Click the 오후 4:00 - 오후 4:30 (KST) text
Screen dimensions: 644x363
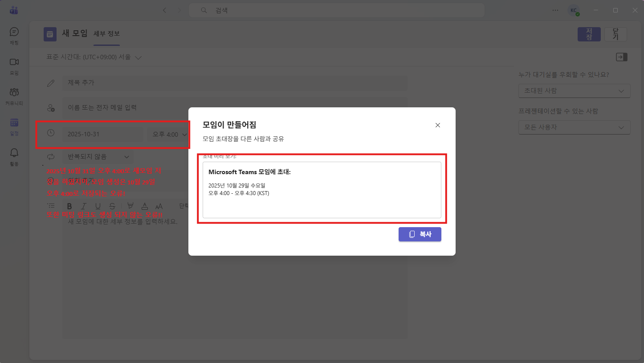click(239, 193)
